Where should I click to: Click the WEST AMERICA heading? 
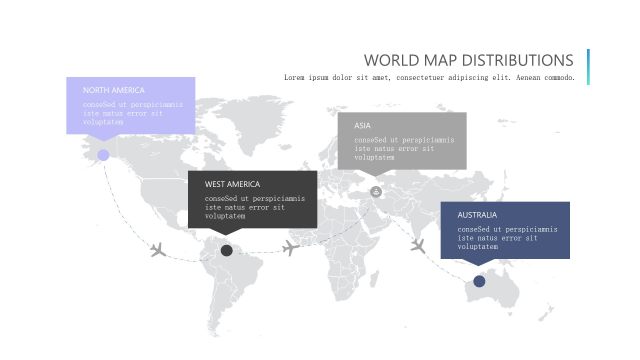(x=232, y=184)
